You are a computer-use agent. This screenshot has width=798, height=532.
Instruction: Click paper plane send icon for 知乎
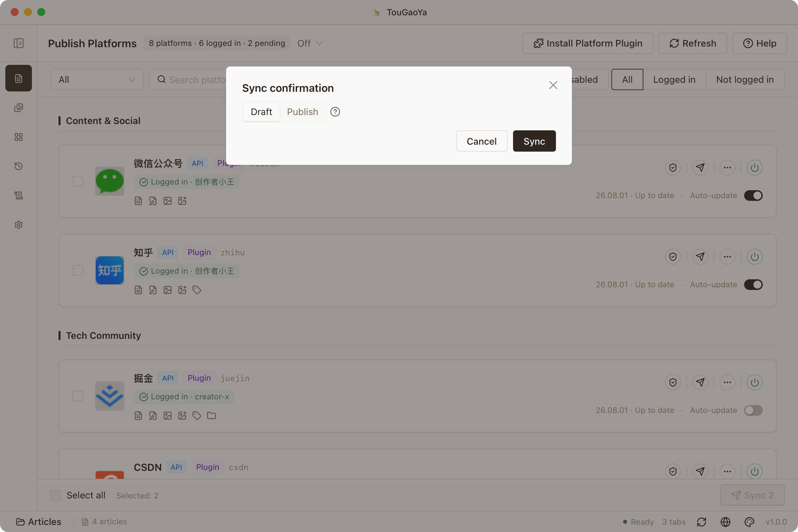(x=700, y=256)
